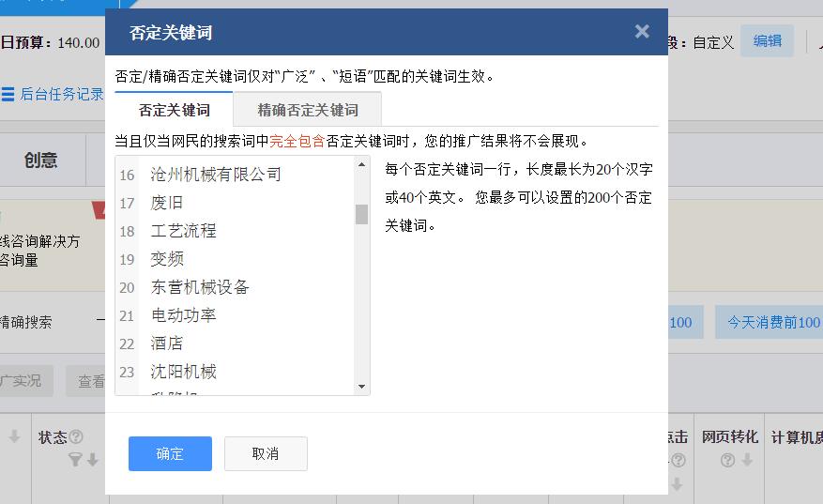Click keyword line 沧州机械有限公司

[x=216, y=175]
